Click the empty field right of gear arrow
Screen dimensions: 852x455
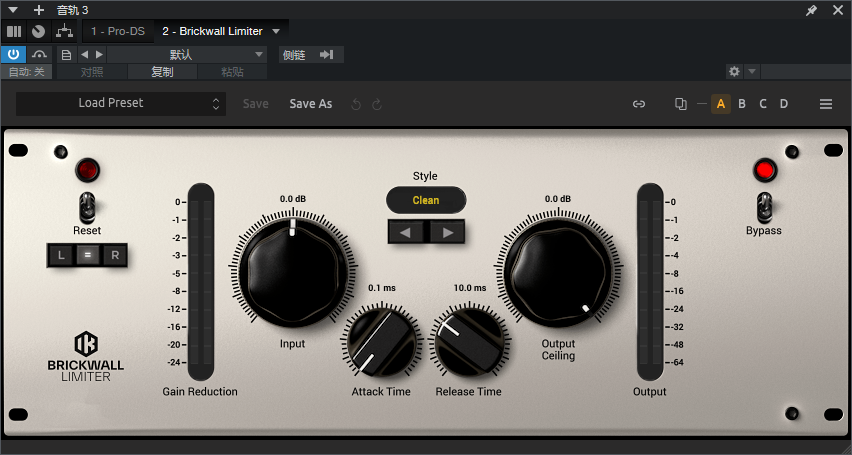805,72
